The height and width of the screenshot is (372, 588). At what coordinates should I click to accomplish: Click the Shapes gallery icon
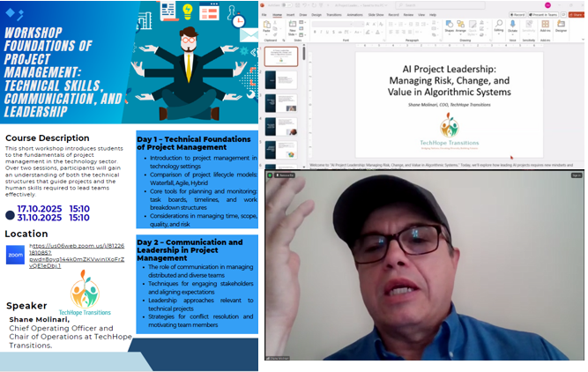pos(449,25)
